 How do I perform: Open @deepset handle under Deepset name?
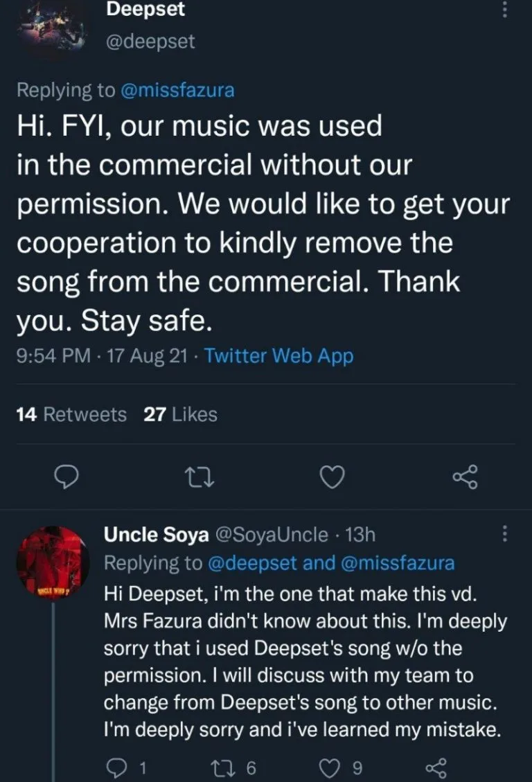click(150, 42)
